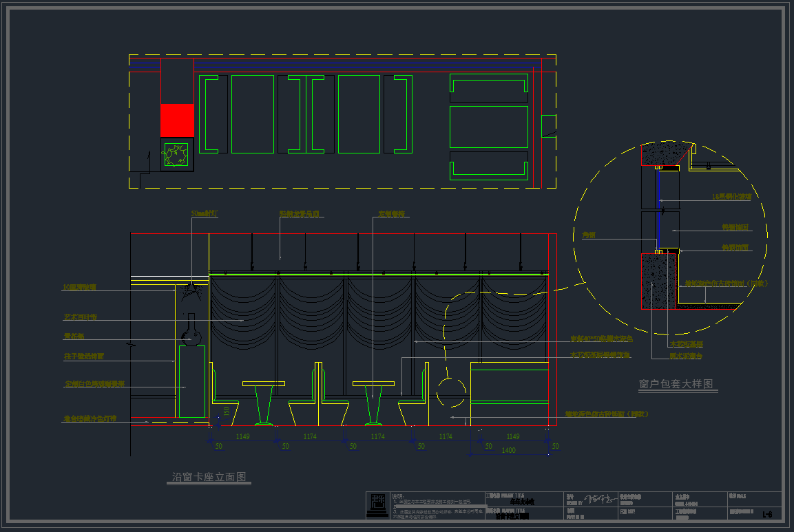This screenshot has width=794, height=532.
Task: Select the 青花瓶 leader label
Action: (x=74, y=337)
